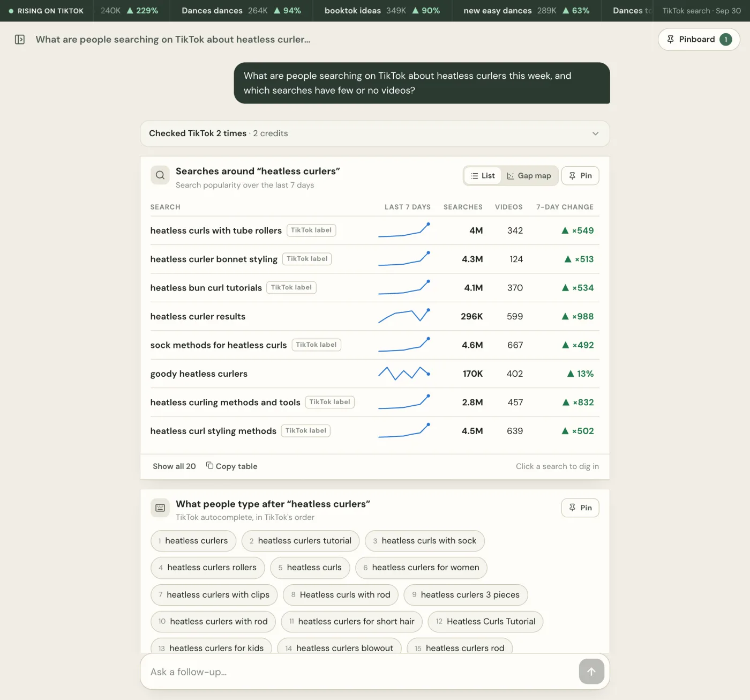Click the user question message bubble
The image size is (750, 700).
(x=422, y=83)
